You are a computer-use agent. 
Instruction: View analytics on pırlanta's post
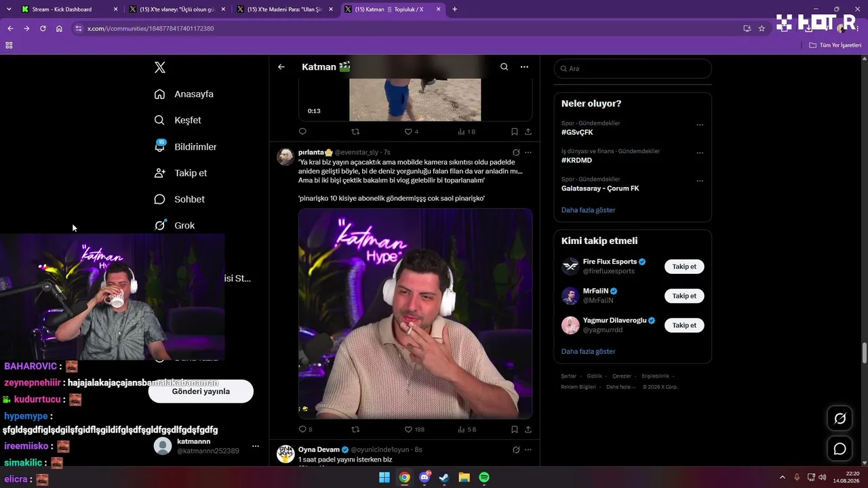467,429
